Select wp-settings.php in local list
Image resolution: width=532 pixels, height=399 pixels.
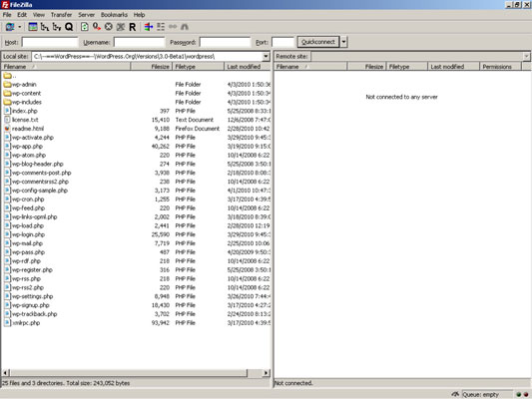click(x=33, y=296)
